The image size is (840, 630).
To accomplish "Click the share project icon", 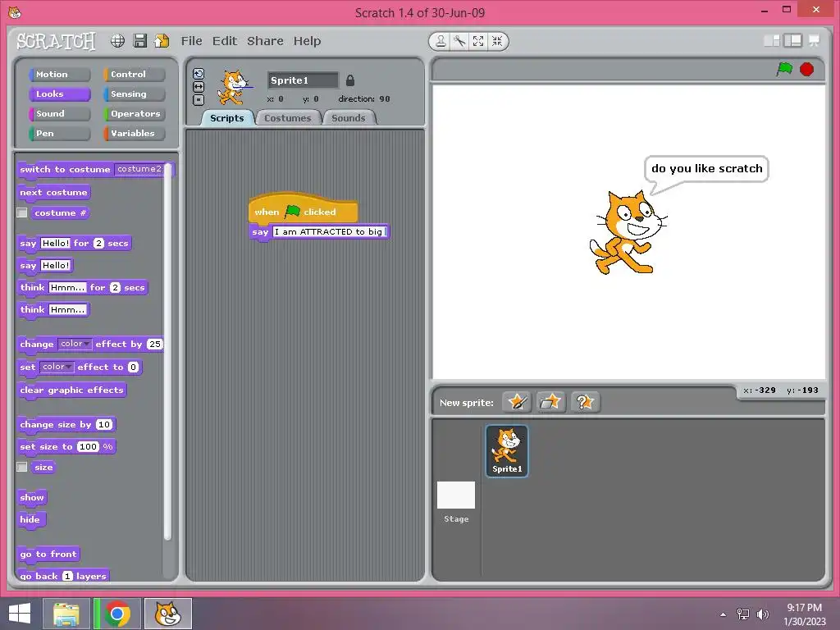I will [x=162, y=41].
